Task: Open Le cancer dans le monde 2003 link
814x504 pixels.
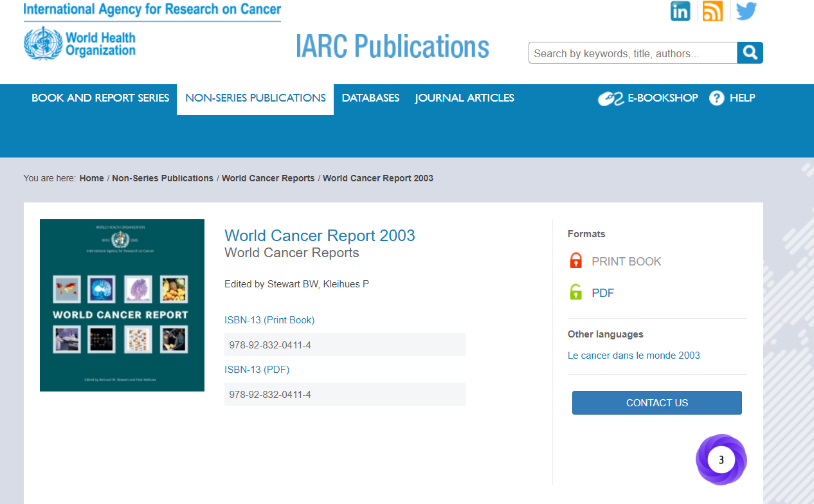Action: click(x=633, y=355)
